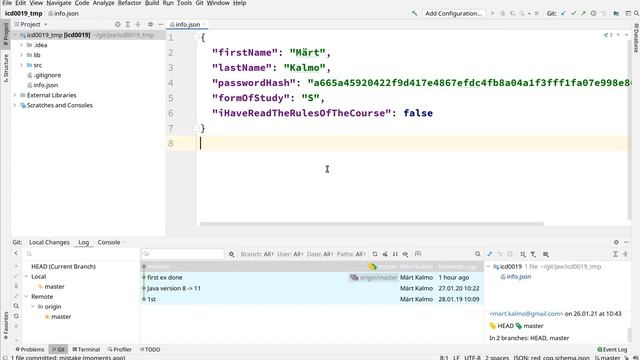Collapse the Remote branches node

[x=26, y=296]
